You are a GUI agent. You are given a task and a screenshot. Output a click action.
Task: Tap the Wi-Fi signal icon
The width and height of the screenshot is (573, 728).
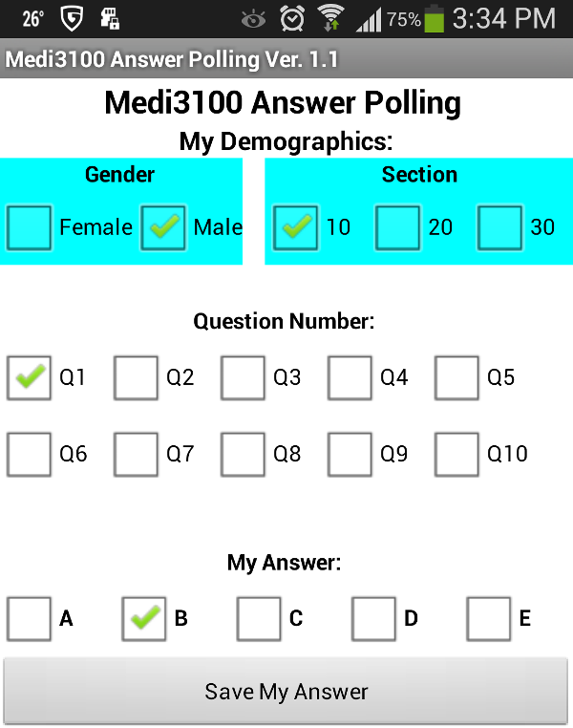[x=330, y=17]
